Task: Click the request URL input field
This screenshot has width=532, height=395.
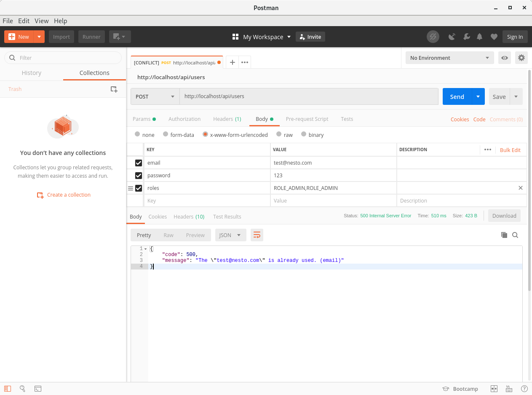Action: (309, 96)
